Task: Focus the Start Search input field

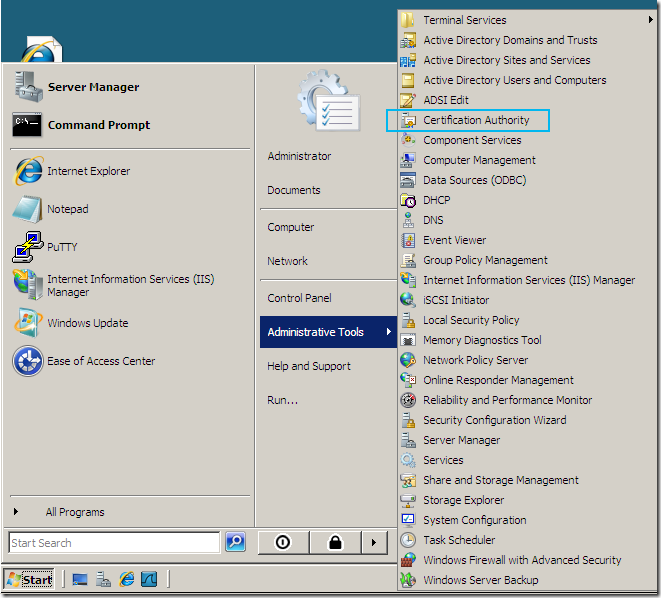Action: (x=114, y=542)
